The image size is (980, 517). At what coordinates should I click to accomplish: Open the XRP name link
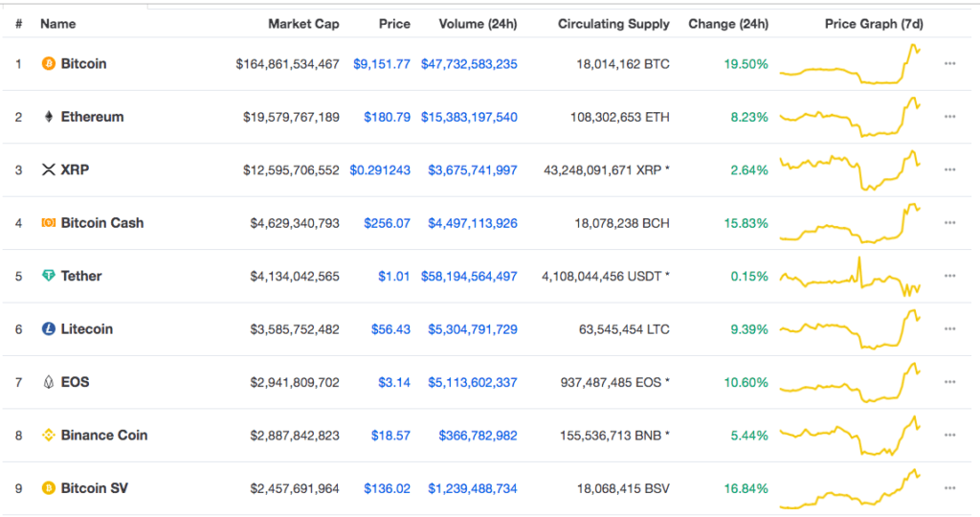(x=75, y=170)
